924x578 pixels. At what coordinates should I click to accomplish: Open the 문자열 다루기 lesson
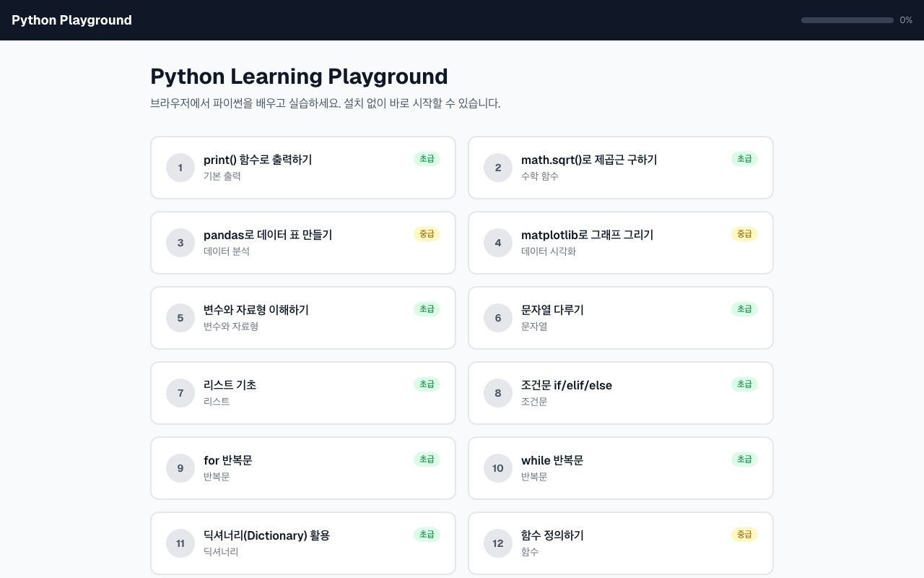621,318
